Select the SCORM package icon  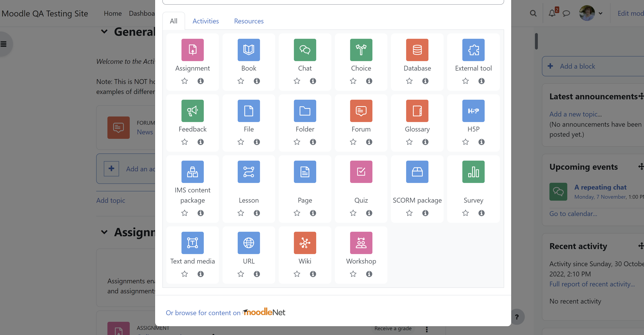(x=417, y=172)
